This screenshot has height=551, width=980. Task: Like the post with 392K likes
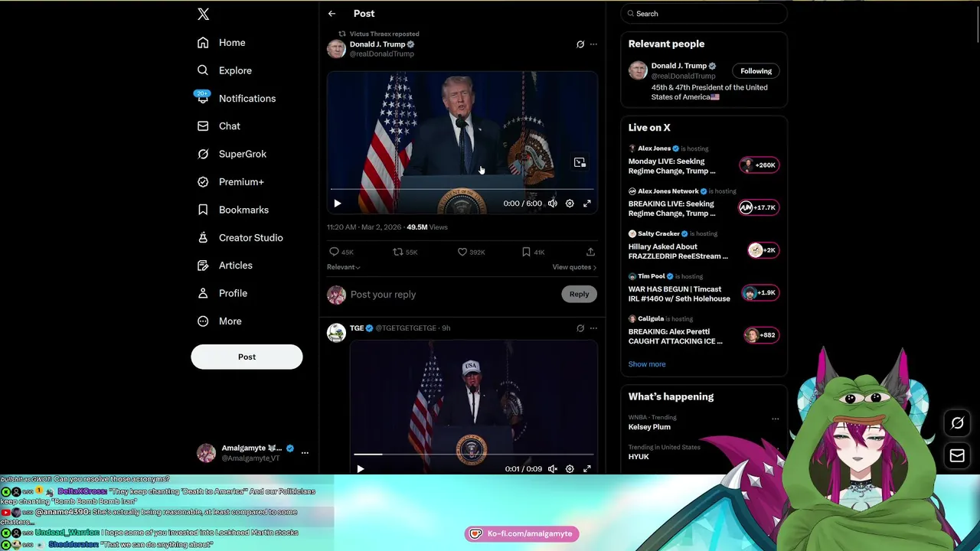[471, 252]
